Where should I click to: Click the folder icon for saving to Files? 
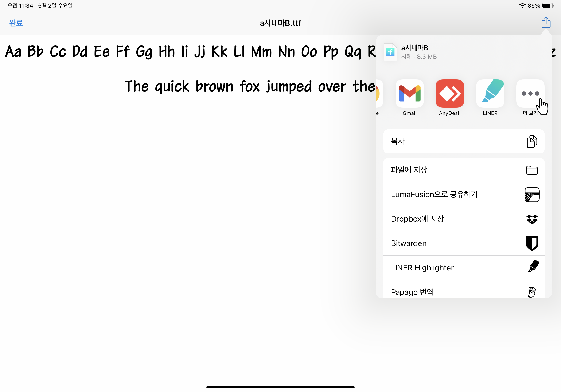pyautogui.click(x=531, y=170)
